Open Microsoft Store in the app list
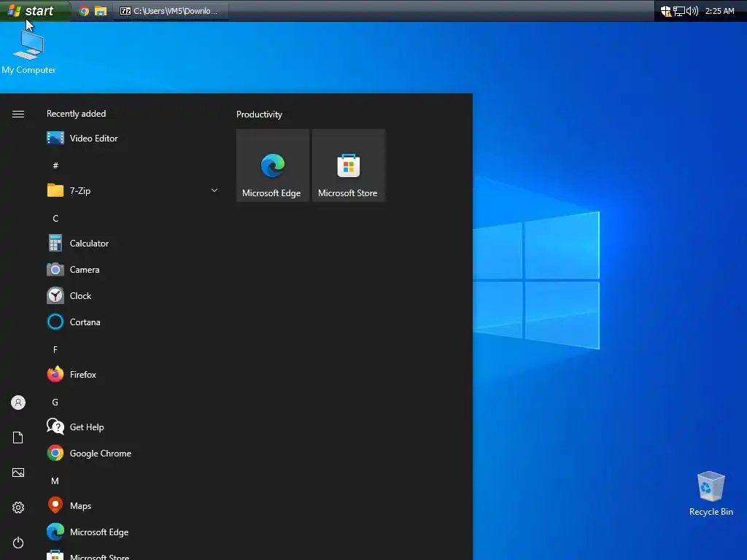This screenshot has height=560, width=747. pos(133,554)
